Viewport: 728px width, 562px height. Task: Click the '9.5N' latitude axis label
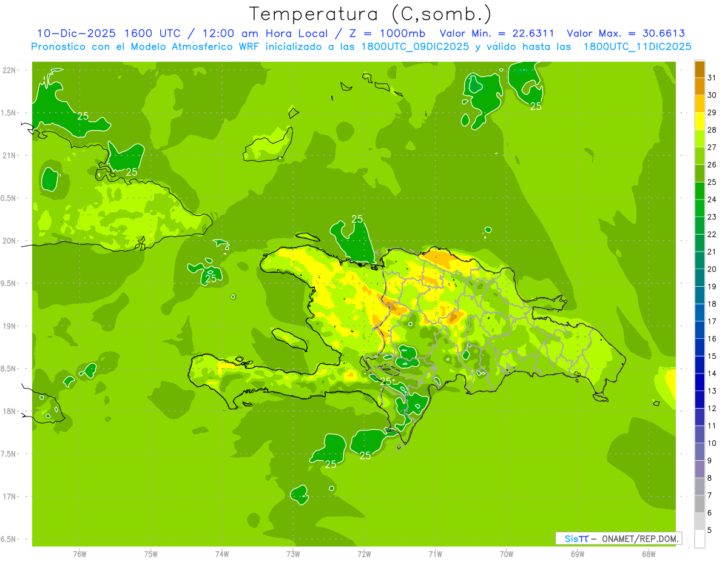click(9, 283)
